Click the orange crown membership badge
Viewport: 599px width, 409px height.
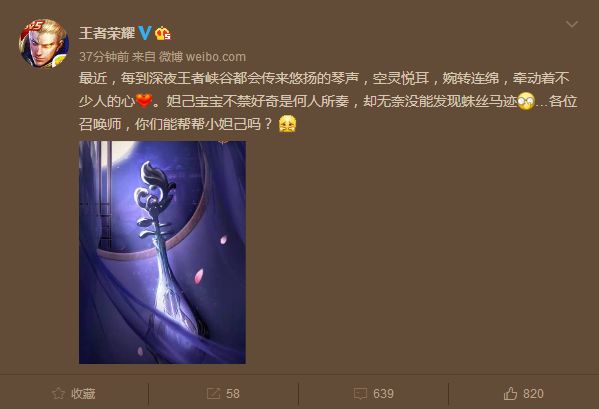pos(163,33)
